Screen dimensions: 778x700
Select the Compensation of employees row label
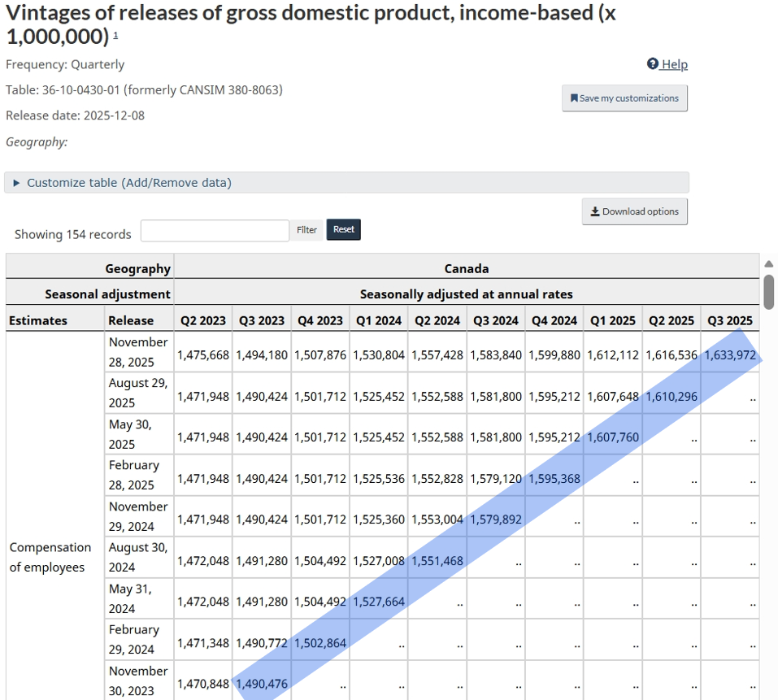(50, 557)
